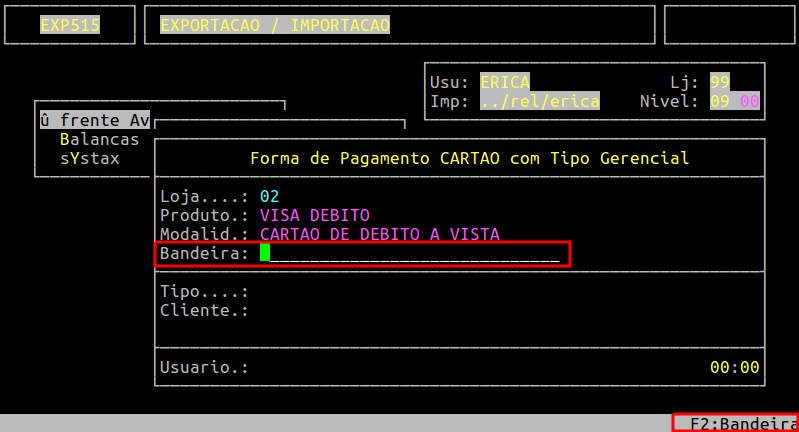Click the ../rel/erica printer path
The height and width of the screenshot is (432, 799).
(539, 101)
